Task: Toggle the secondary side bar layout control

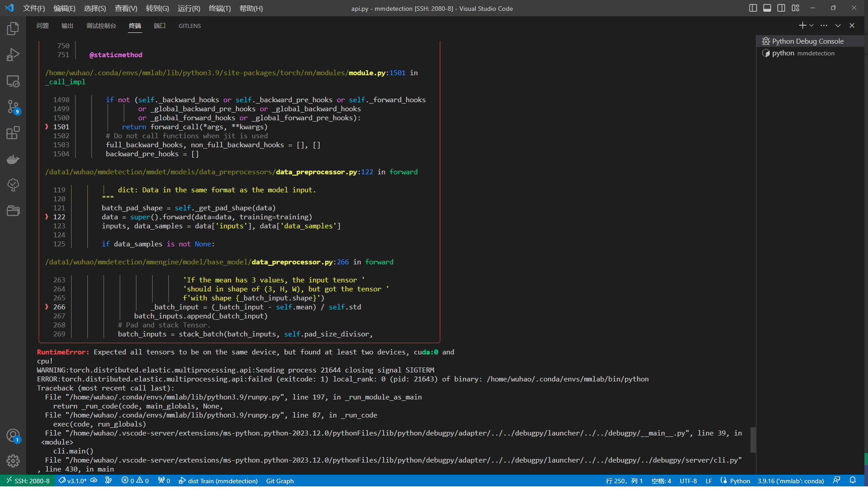Action: click(x=781, y=8)
